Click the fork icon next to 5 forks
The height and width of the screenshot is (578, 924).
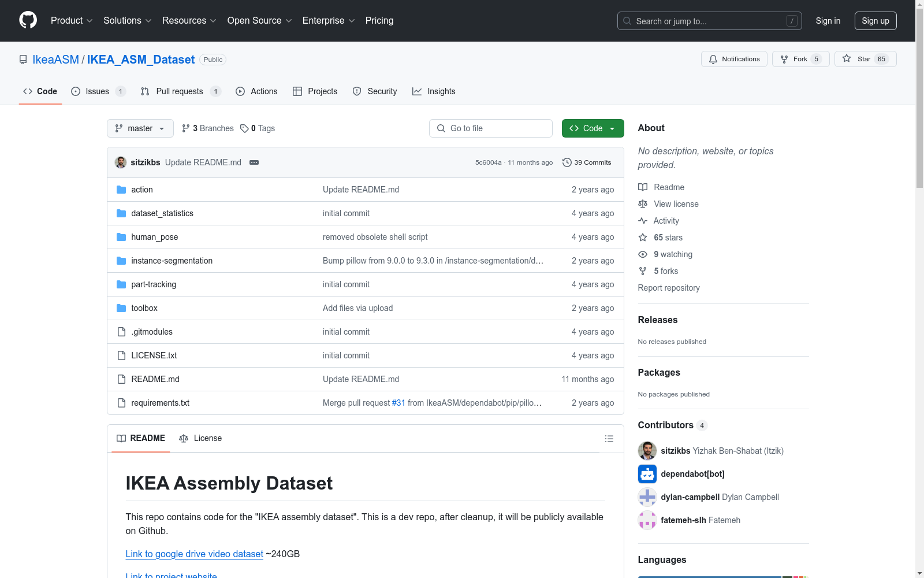pos(643,271)
